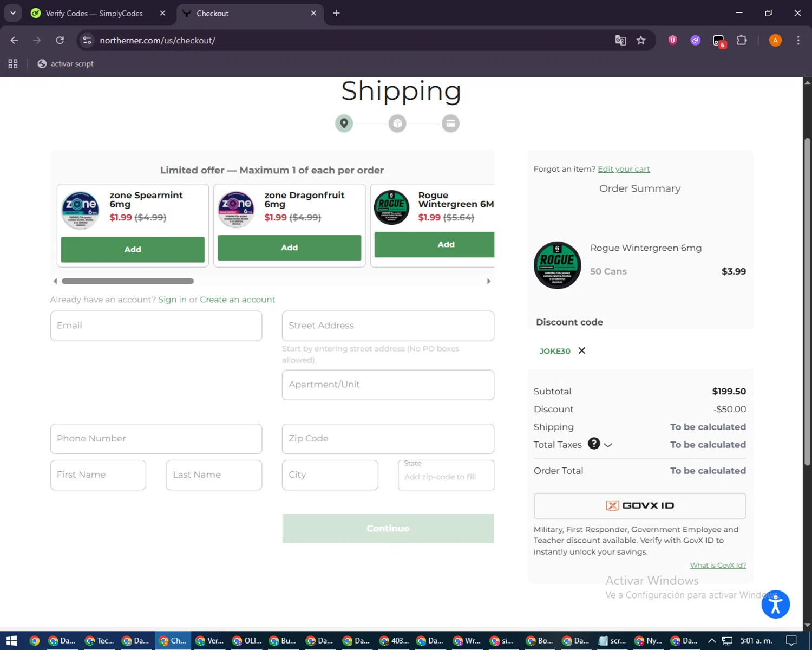Click the Continue button
Viewport: 812px width, 650px height.
click(388, 528)
